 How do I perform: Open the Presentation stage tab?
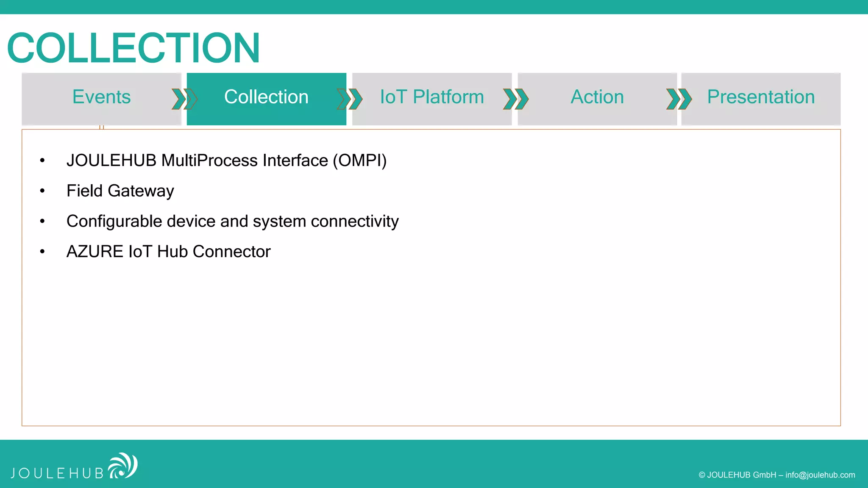pyautogui.click(x=761, y=99)
